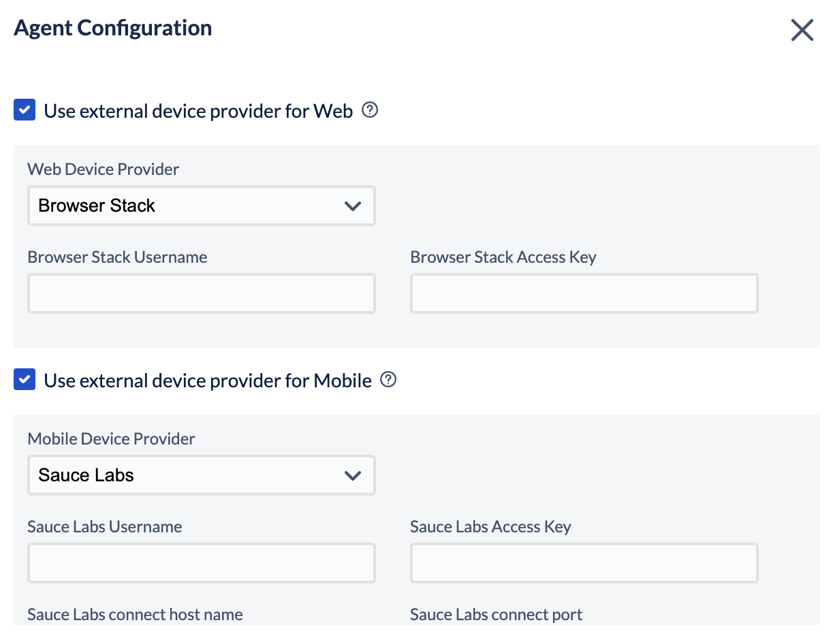Image resolution: width=831 pixels, height=644 pixels.
Task: Disable external device provider for Mobile
Action: (x=25, y=380)
